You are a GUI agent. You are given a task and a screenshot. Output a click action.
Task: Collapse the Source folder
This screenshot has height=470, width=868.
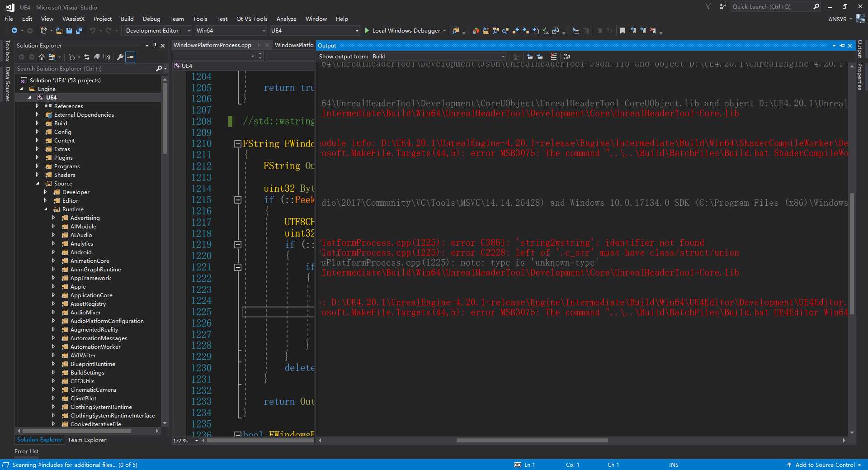pos(38,184)
